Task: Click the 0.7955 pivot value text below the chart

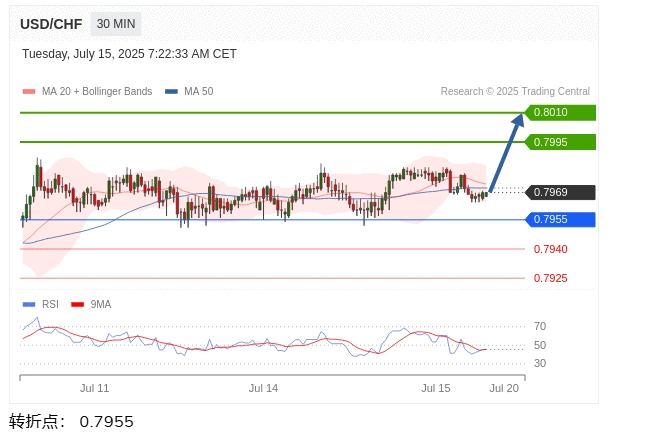Action: pos(107,422)
